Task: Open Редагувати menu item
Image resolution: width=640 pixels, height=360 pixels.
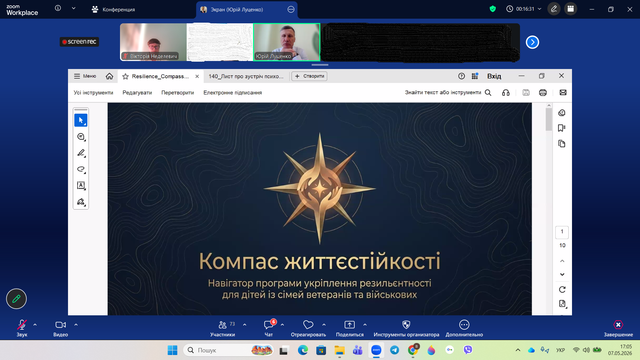Action: tap(137, 93)
